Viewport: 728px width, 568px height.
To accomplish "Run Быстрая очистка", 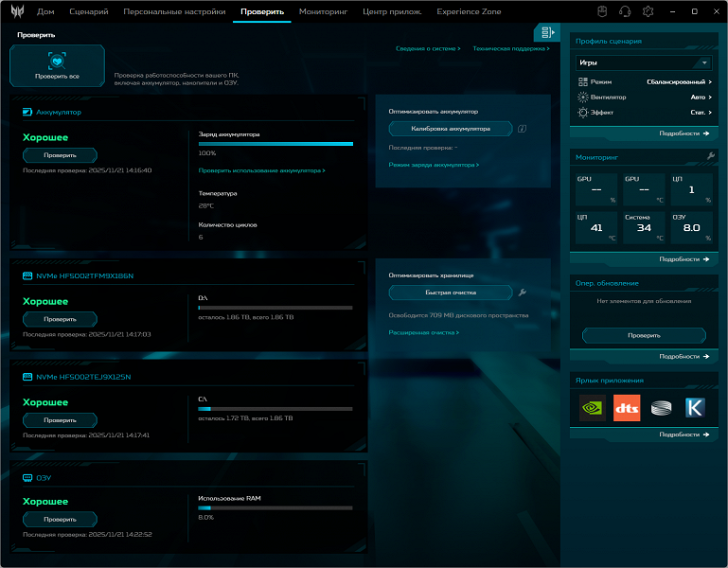I will click(x=451, y=293).
